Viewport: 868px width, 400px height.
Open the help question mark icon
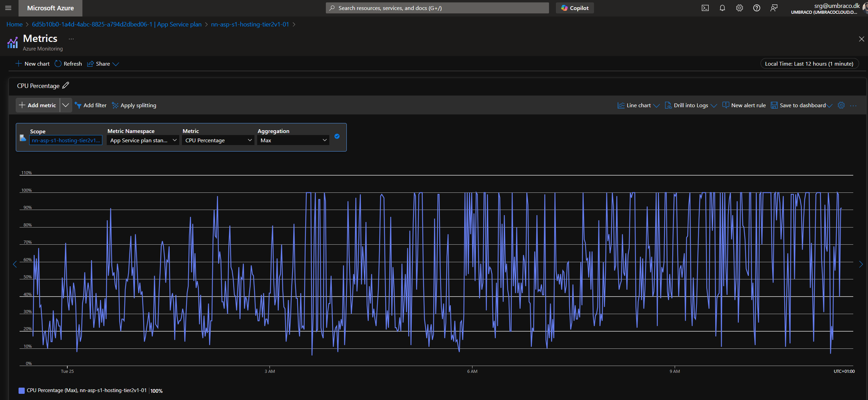click(x=756, y=8)
